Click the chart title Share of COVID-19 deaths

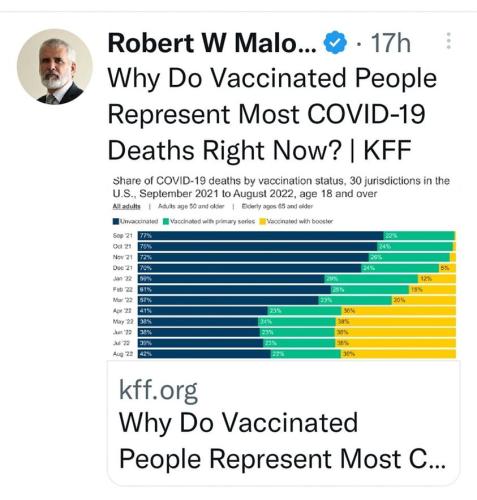(x=281, y=187)
